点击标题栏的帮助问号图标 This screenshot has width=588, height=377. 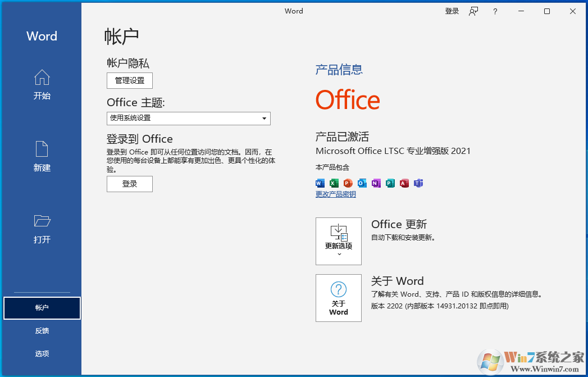coord(495,11)
